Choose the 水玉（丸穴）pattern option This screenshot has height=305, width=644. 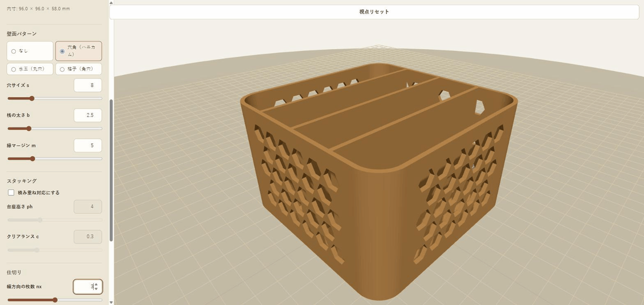coord(30,69)
